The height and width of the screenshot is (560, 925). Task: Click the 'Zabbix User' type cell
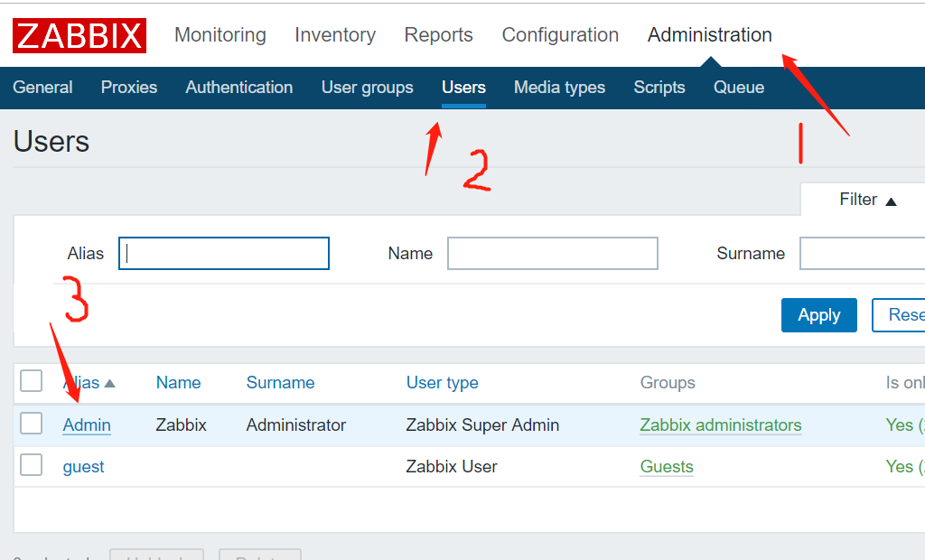click(452, 467)
